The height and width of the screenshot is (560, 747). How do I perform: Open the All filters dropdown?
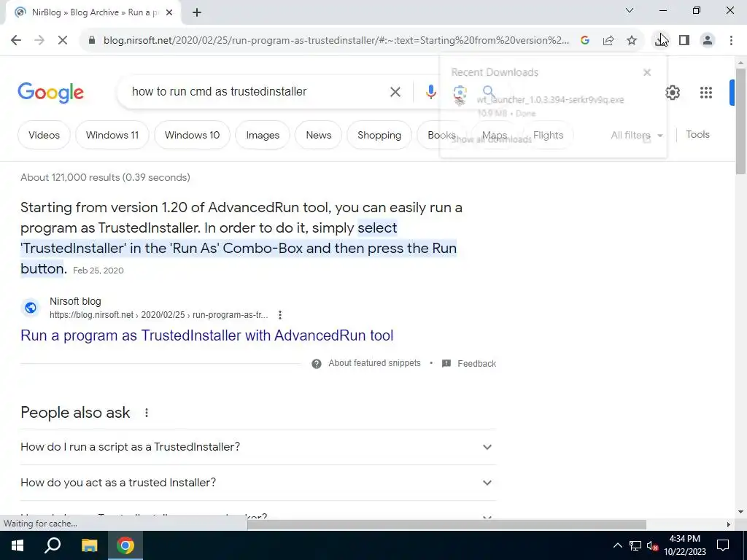tap(636, 135)
